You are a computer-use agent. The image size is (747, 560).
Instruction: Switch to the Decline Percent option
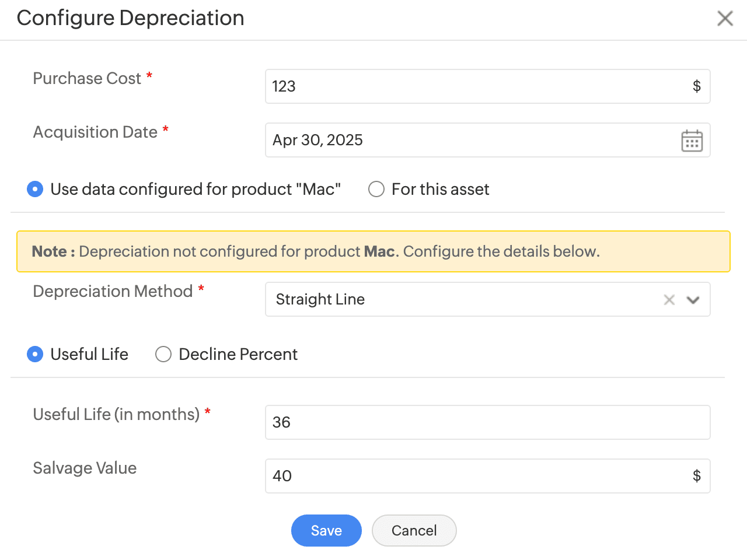click(163, 355)
